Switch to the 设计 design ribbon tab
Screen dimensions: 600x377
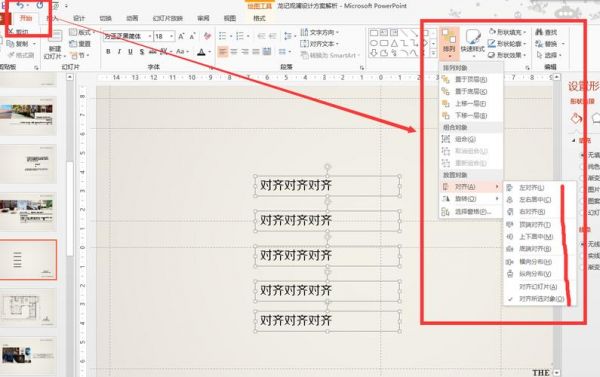(79, 18)
